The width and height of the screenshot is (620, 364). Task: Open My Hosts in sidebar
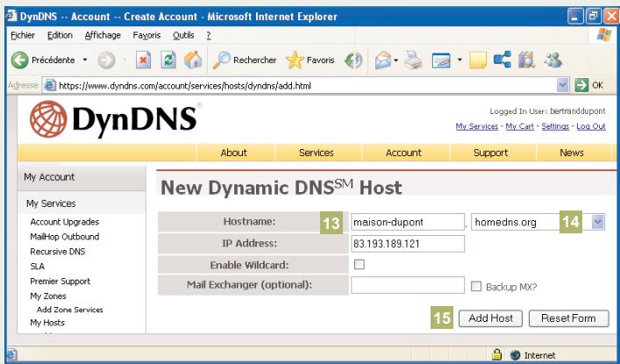[x=47, y=323]
